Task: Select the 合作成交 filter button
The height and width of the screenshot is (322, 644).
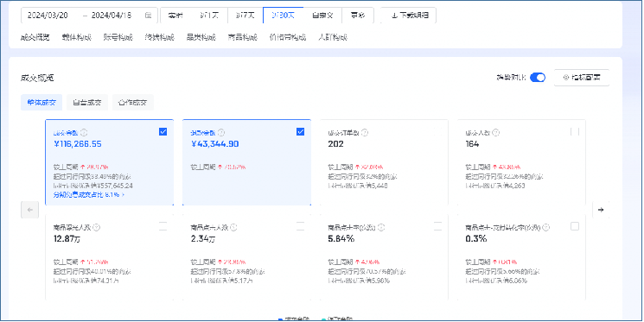Action: point(132,102)
